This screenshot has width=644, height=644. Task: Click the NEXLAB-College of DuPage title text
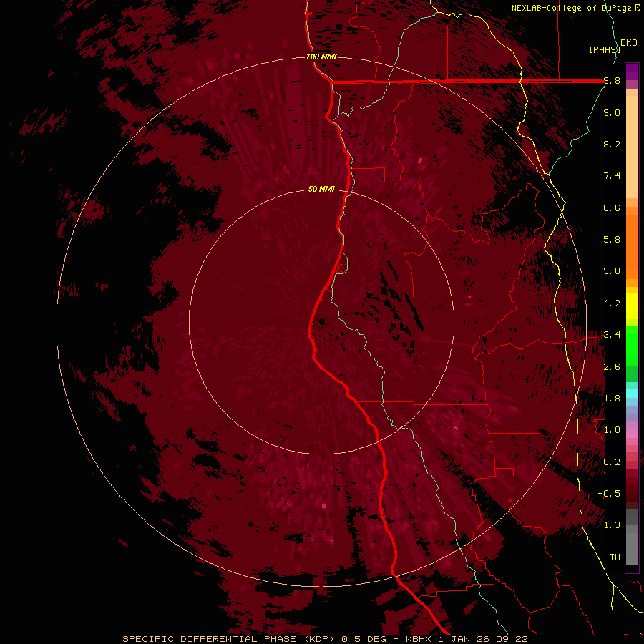pos(571,8)
